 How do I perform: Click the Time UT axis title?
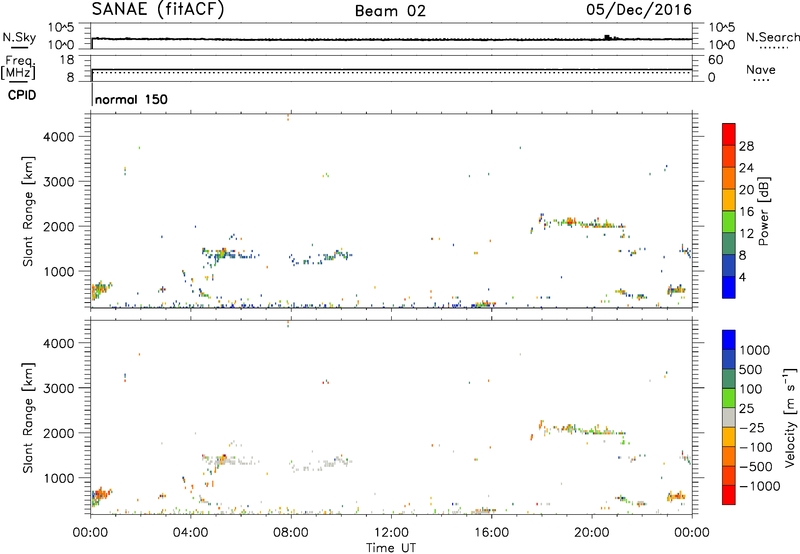(x=391, y=548)
